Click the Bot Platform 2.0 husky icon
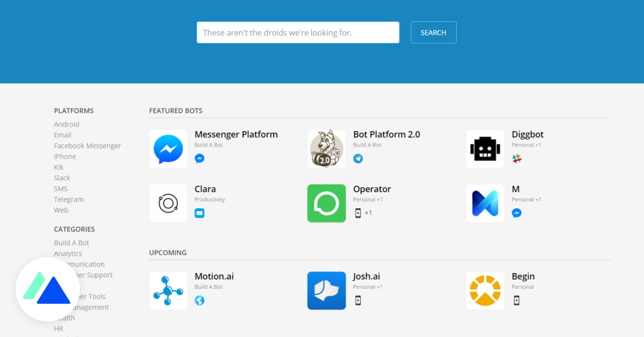644x337 pixels. click(x=326, y=148)
